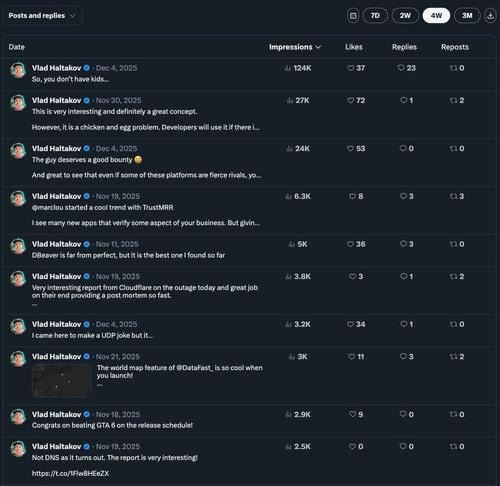Screen dimensions: 500x486
Task: Open the calendar date picker icon
Action: (x=353, y=16)
